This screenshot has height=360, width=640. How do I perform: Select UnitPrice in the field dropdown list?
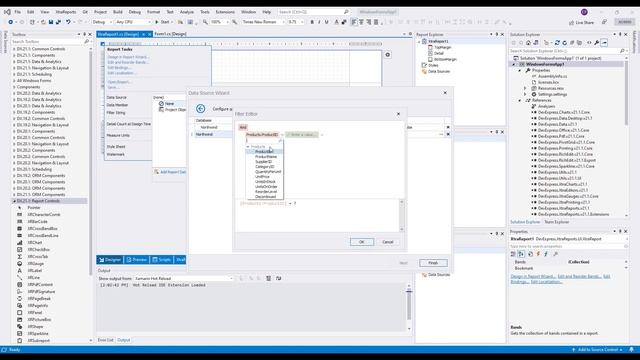coord(262,177)
